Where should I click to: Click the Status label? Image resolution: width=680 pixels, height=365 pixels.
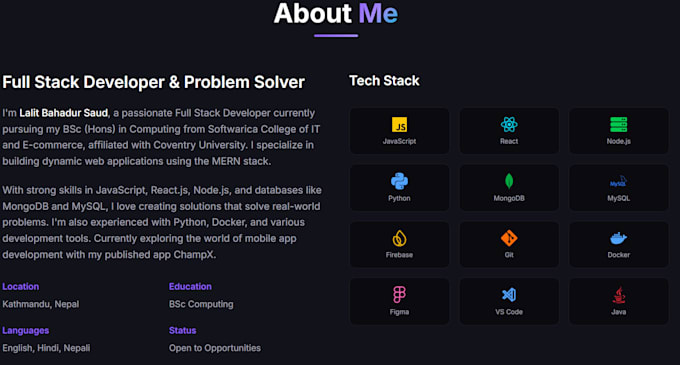coord(182,330)
